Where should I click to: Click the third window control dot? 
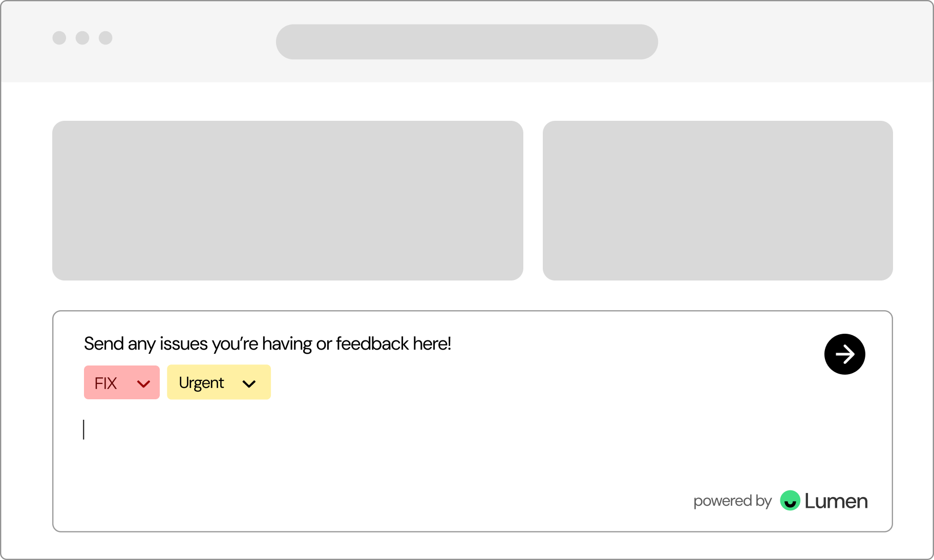[105, 38]
